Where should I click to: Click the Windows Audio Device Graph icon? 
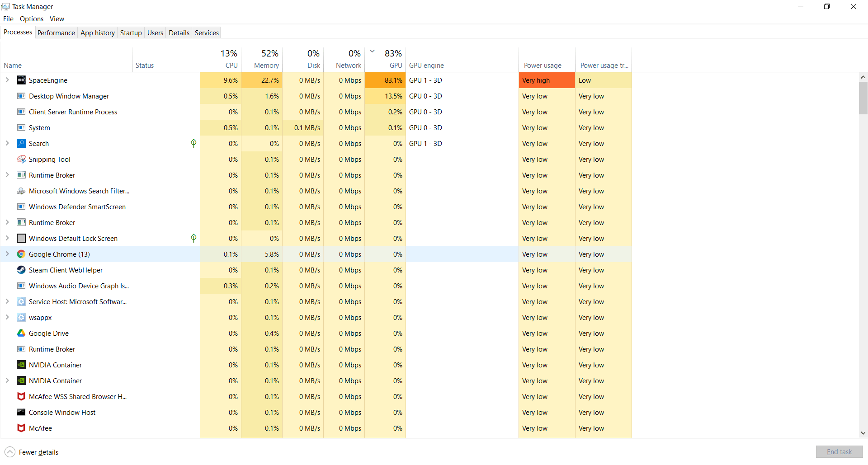(21, 286)
